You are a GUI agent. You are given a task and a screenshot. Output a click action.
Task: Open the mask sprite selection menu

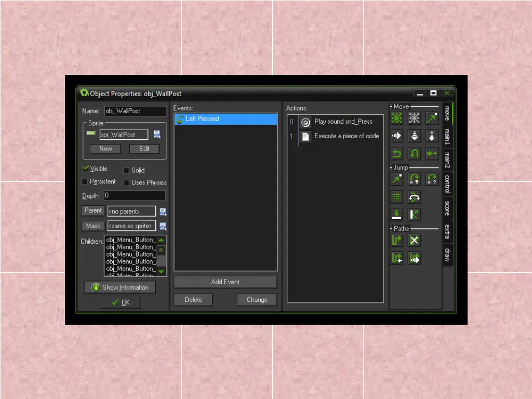pyautogui.click(x=163, y=226)
